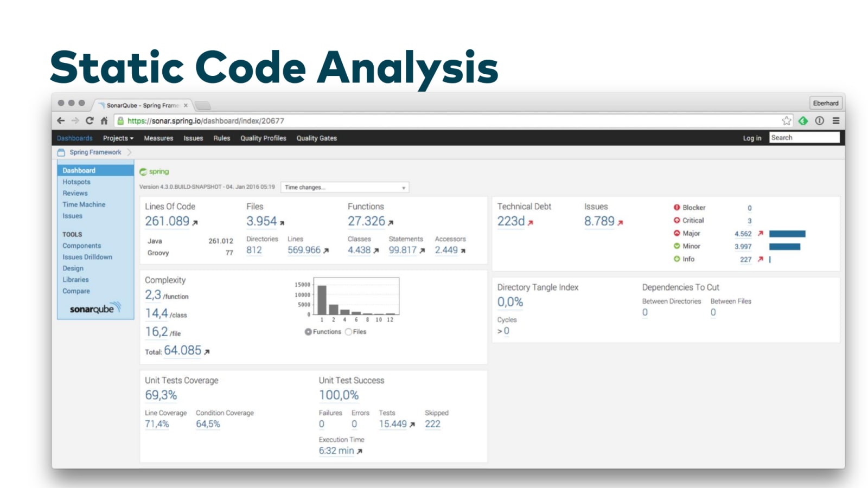Click the Statements value 99.817
868x488 pixels.
tap(403, 250)
